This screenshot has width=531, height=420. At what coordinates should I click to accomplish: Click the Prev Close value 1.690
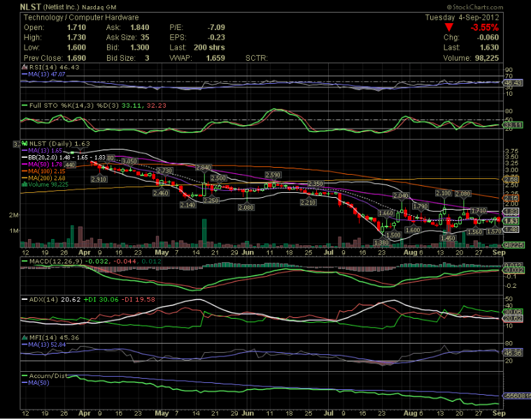pos(76,58)
